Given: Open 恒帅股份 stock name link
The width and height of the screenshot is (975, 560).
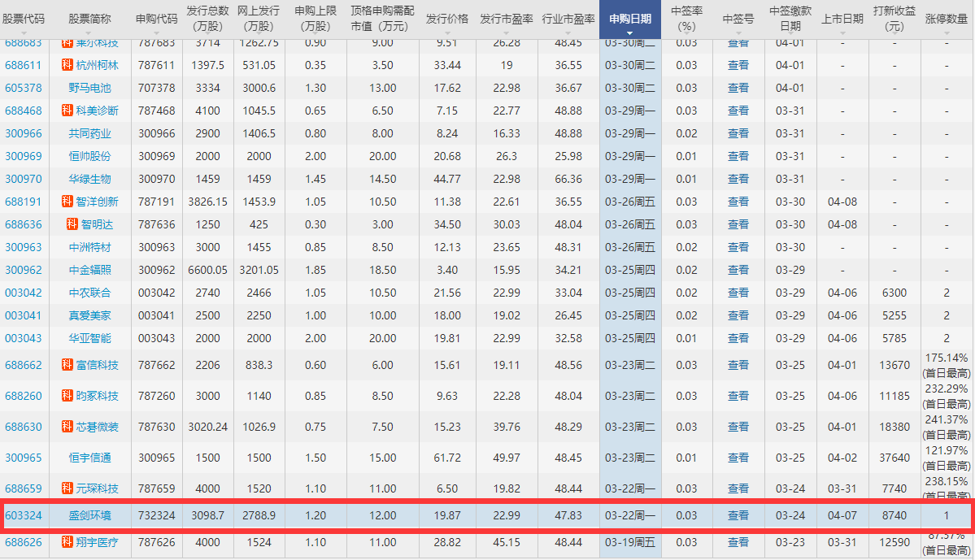Looking at the screenshot, I should (89, 156).
